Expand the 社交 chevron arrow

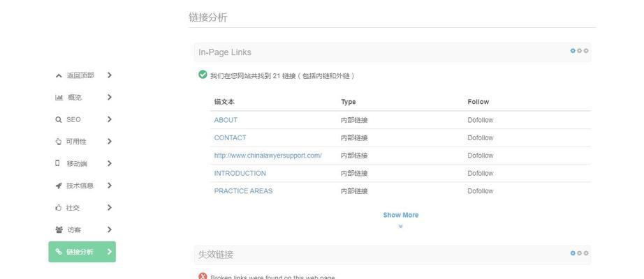pyautogui.click(x=109, y=208)
